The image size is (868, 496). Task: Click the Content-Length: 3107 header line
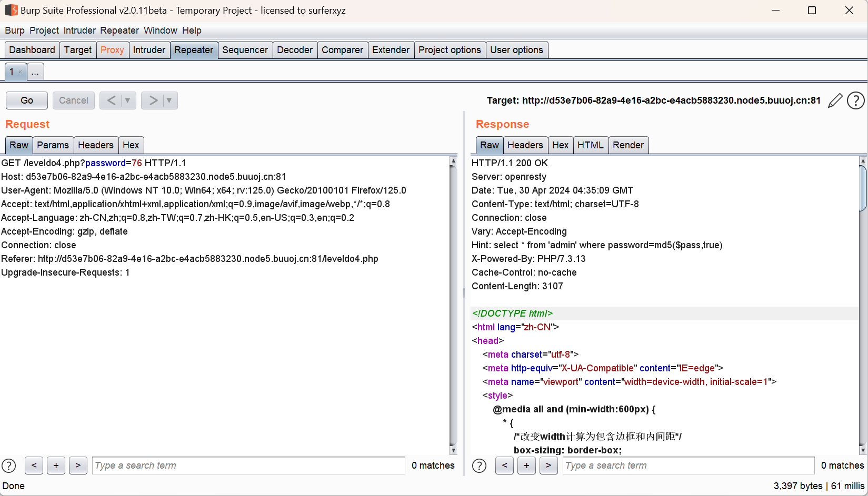click(517, 286)
